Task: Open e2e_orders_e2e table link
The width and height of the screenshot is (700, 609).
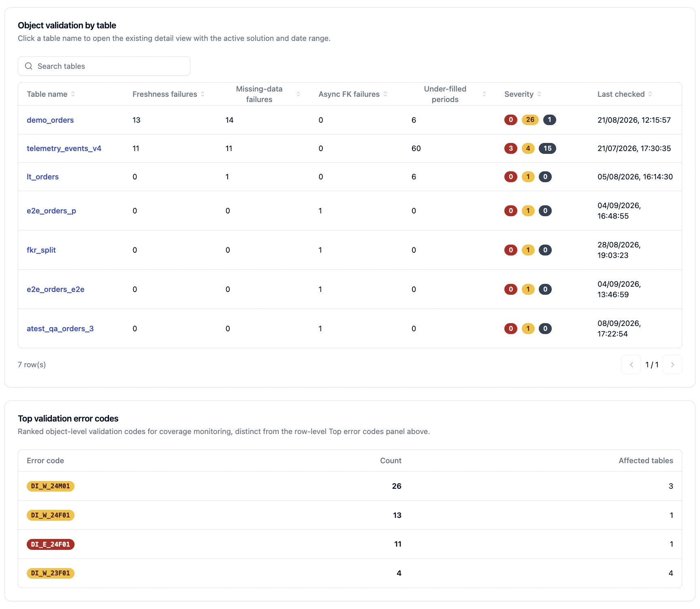Action: click(x=55, y=289)
